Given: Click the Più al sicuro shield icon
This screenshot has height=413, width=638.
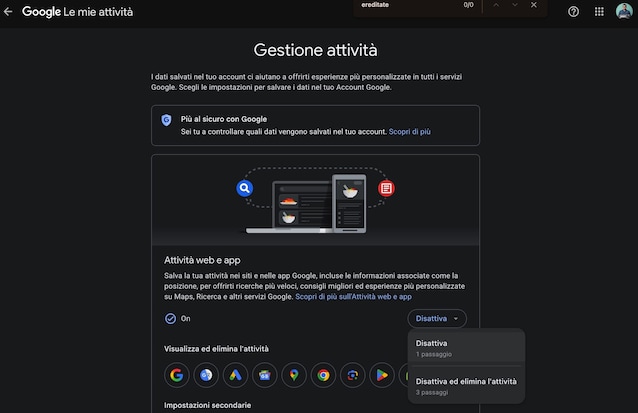Looking at the screenshot, I should (166, 120).
